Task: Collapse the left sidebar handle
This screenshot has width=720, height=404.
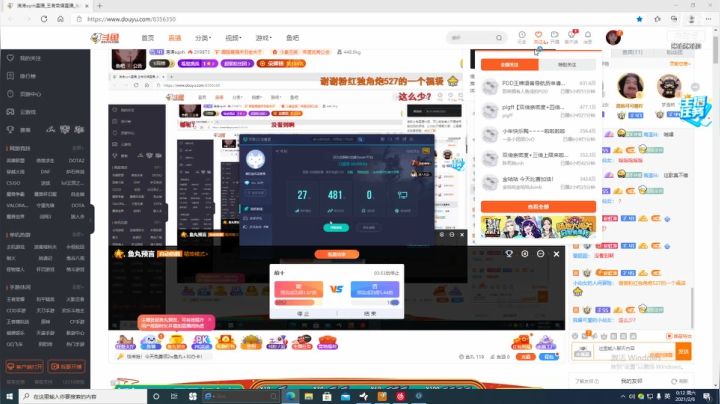Action: click(x=91, y=219)
